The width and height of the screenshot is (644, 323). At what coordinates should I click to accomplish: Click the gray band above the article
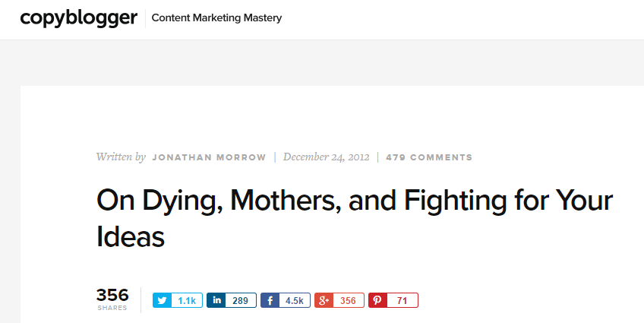point(322,63)
